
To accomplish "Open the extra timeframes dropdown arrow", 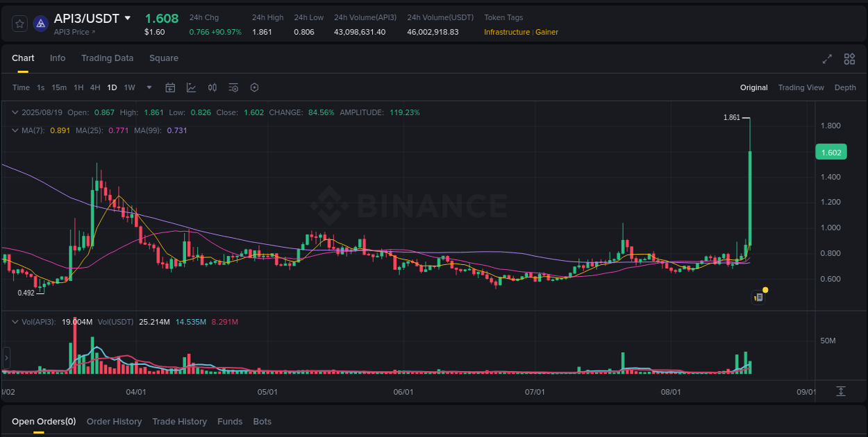I will 149,87.
